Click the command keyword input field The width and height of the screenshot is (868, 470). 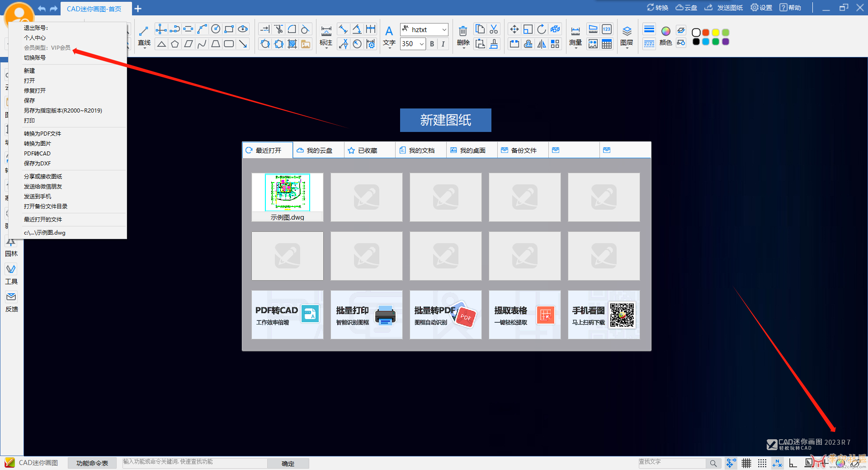tap(194, 462)
